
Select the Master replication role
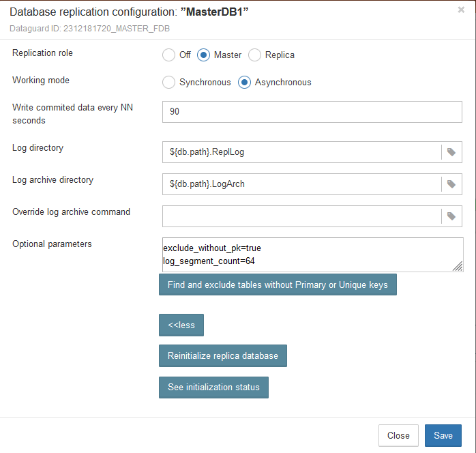pyautogui.click(x=203, y=55)
